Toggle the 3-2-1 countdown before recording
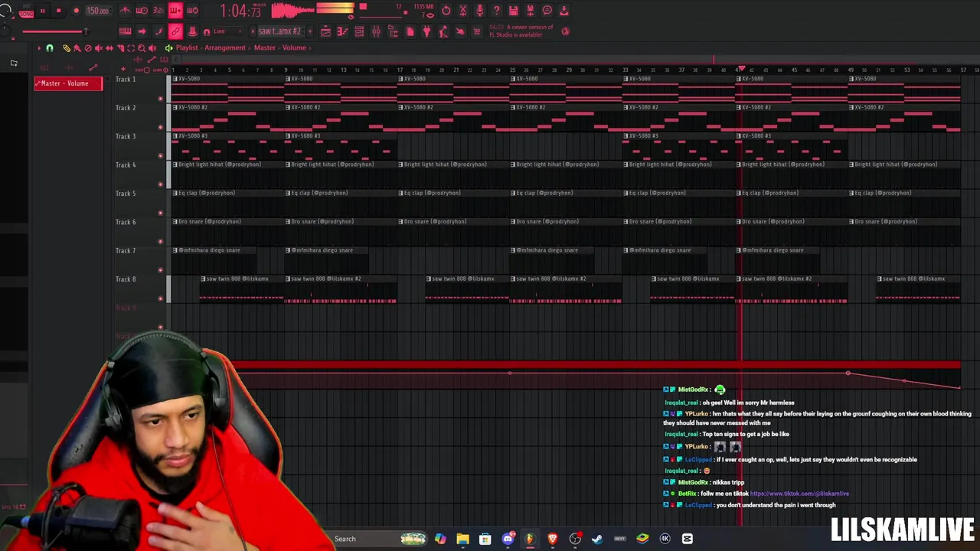Image resolution: width=980 pixels, height=551 pixels. click(x=158, y=10)
